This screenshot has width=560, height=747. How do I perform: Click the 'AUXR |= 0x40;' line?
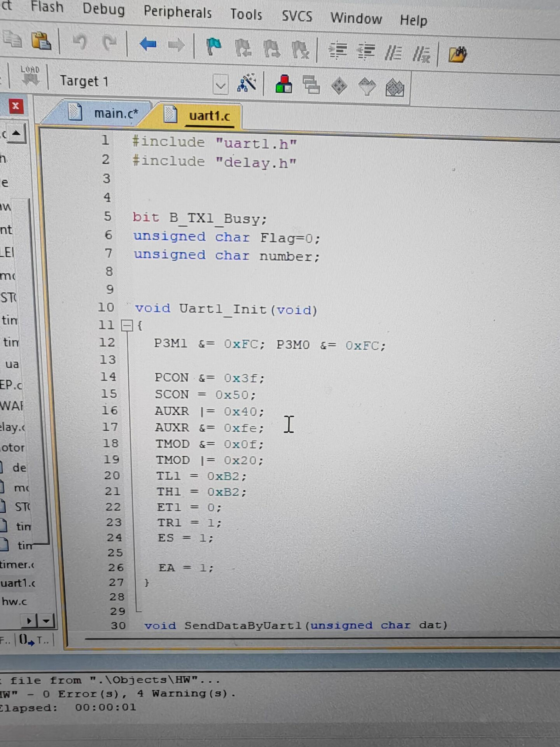pyautogui.click(x=210, y=411)
